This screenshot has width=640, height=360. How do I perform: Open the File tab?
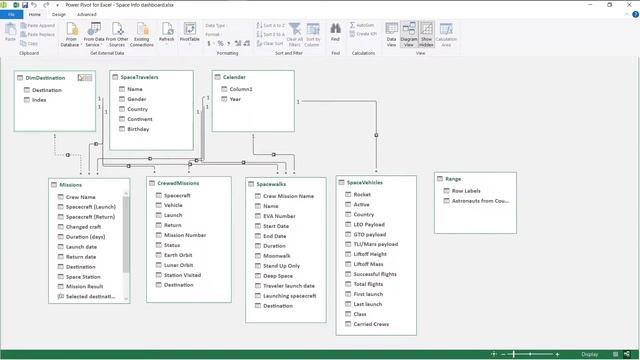pos(11,14)
